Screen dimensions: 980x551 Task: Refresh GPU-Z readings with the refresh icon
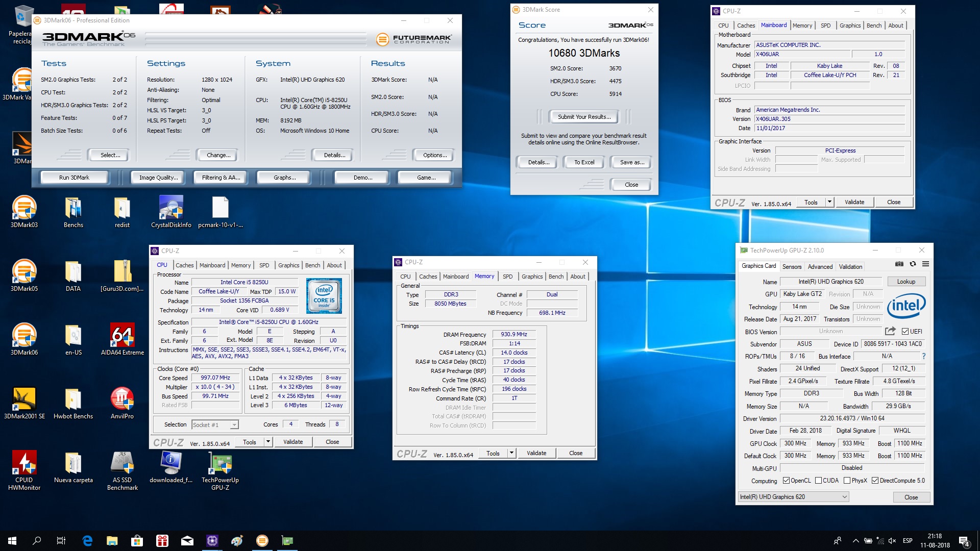click(913, 264)
